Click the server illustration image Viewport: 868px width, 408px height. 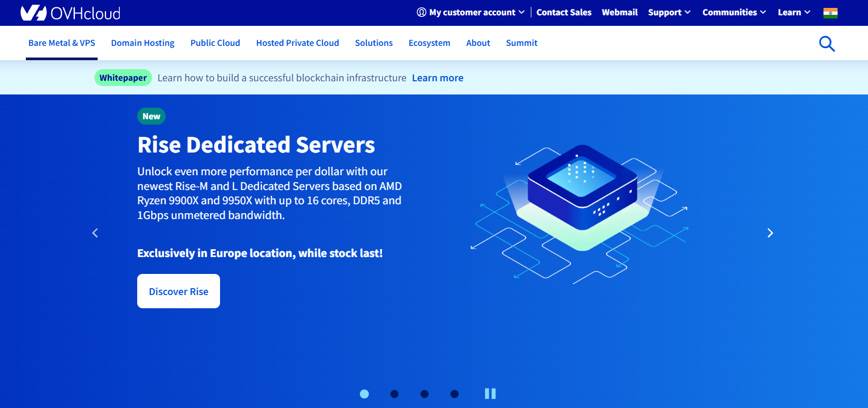pos(579,214)
